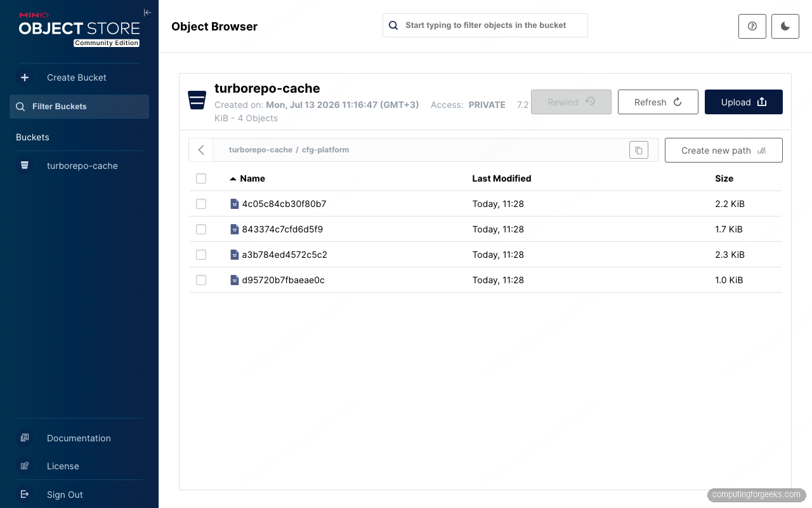Viewport: 812px width, 508px height.
Task: Click the MinIO Object Store logo
Action: [79, 29]
